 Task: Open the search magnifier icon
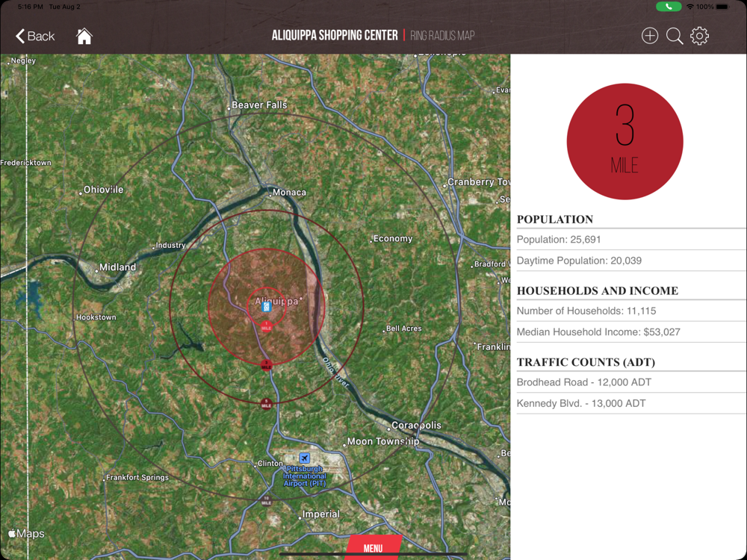point(675,36)
